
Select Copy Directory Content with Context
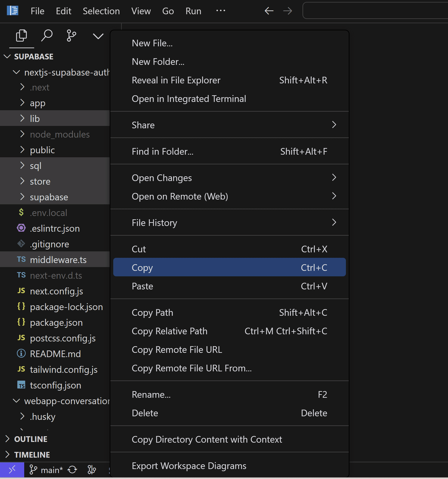(229, 439)
